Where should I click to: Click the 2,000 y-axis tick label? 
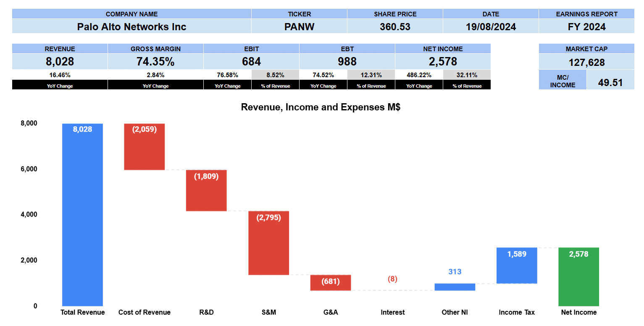(29, 260)
